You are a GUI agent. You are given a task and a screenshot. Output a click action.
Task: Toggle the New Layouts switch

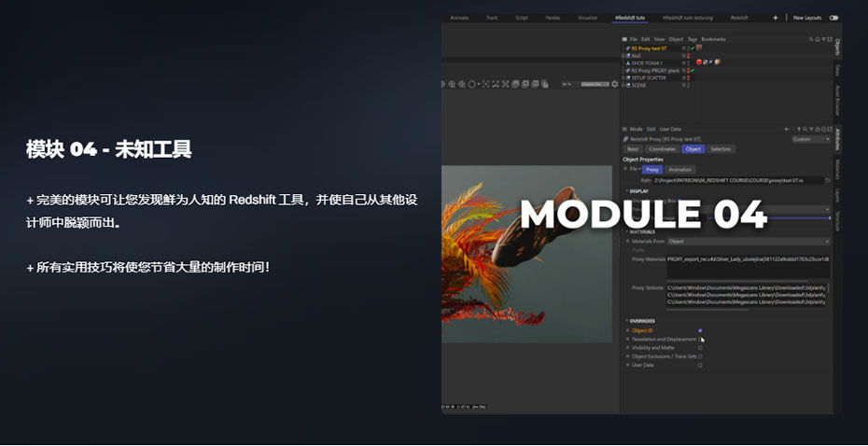833,18
